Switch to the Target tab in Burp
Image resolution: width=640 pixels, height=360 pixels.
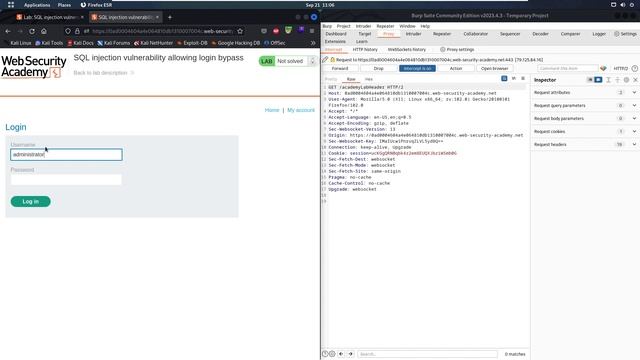[x=364, y=34]
